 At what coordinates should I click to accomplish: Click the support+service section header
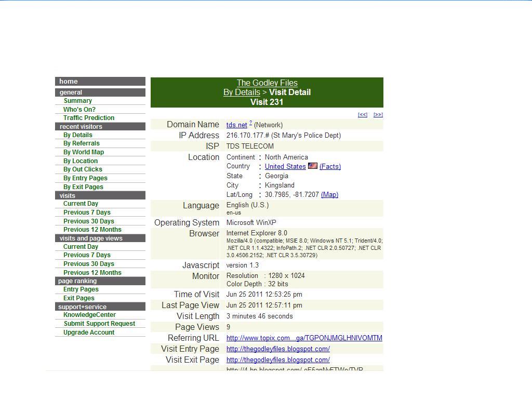coord(100,307)
